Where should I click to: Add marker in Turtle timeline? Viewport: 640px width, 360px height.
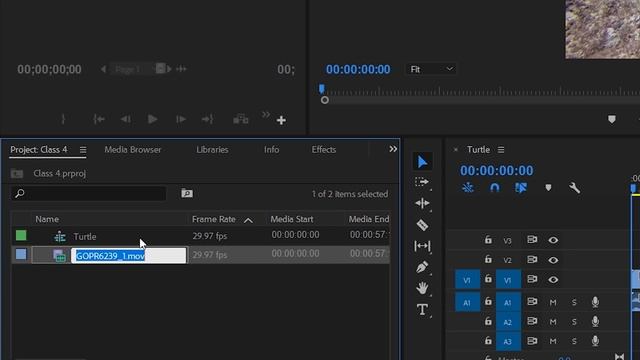[548, 188]
